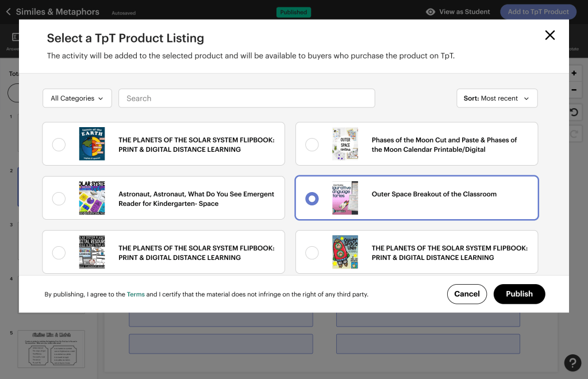Open the Similes Mix & Match slide thumbnail
This screenshot has height=379, width=588.
[51, 349]
